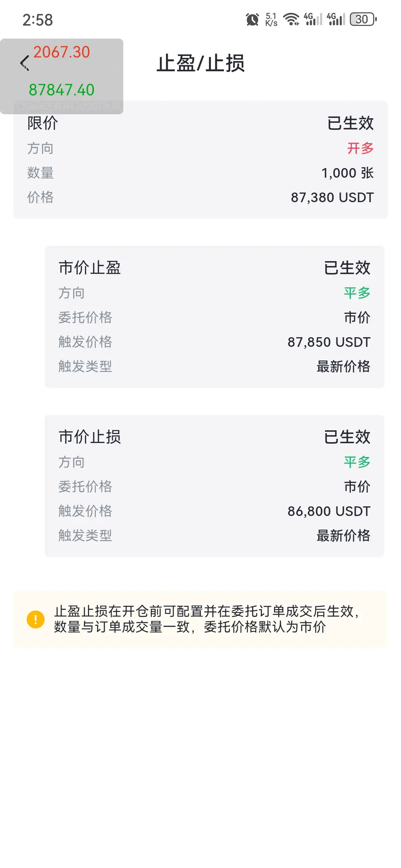Open the 限价 order card

[200, 160]
